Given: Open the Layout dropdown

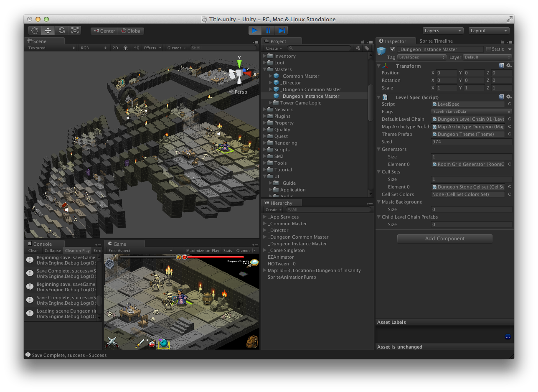Looking at the screenshot, I should click(x=489, y=31).
